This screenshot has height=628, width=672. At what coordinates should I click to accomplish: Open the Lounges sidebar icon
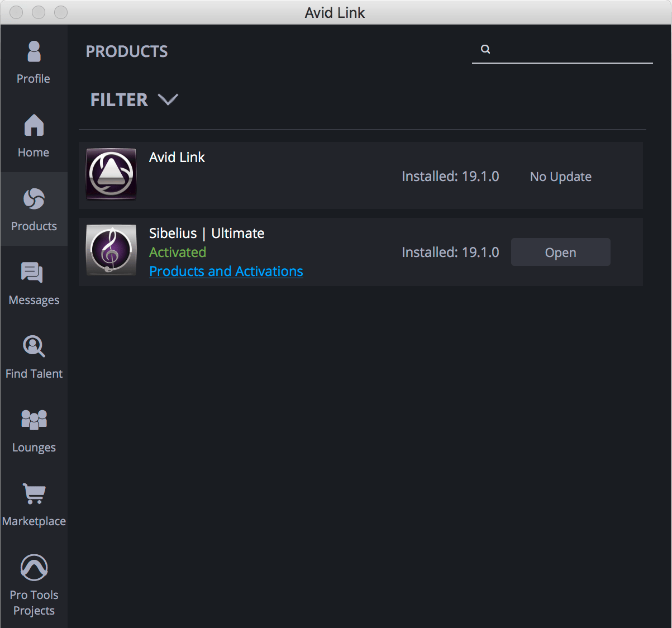coord(34,420)
